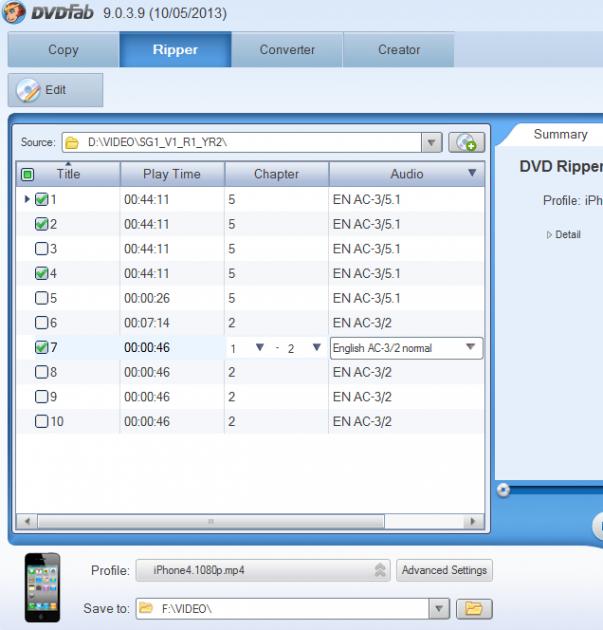The width and height of the screenshot is (603, 630).
Task: Click the iPhone device profile thumbnail
Action: point(42,587)
